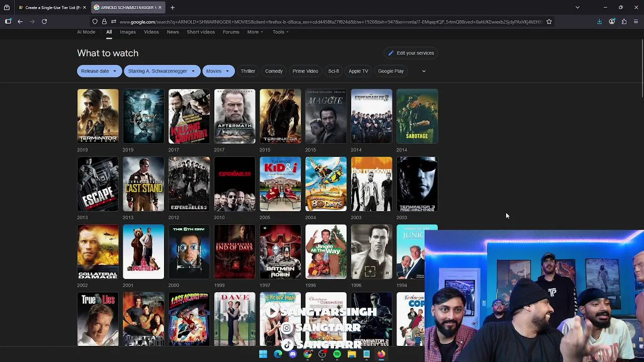Reload the page with the refresh icon

click(x=44, y=22)
